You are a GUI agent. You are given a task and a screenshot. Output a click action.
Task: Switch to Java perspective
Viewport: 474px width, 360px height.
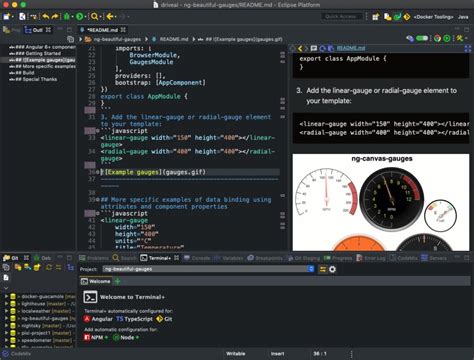[463, 17]
